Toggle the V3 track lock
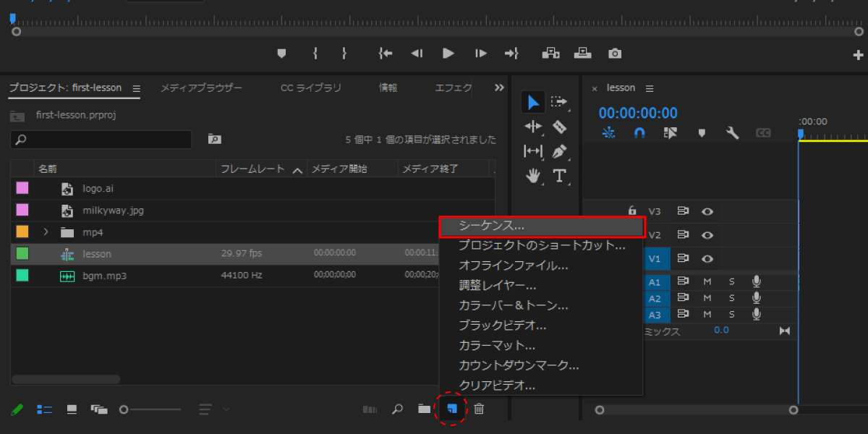 click(632, 210)
